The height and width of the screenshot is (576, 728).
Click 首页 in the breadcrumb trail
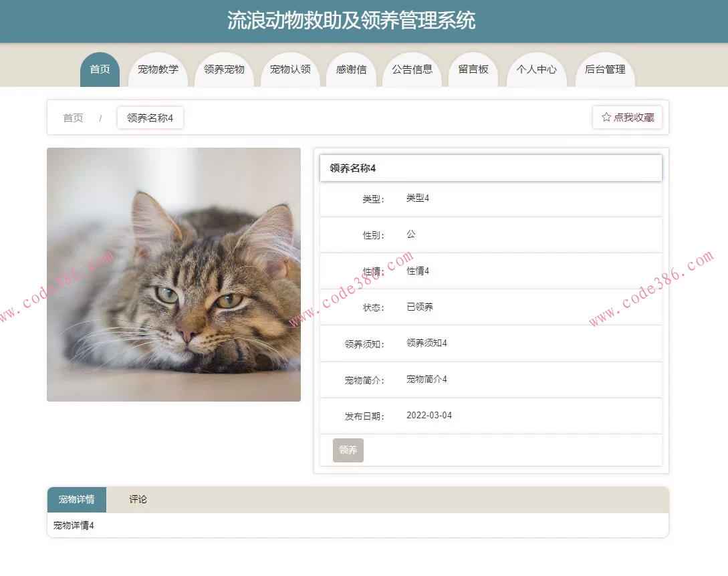click(x=73, y=118)
